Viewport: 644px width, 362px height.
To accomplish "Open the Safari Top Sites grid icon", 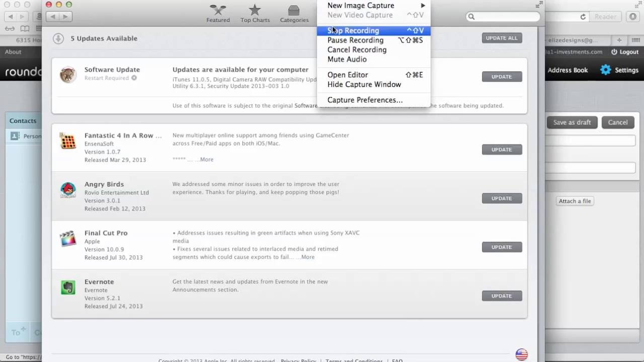I will point(39,29).
